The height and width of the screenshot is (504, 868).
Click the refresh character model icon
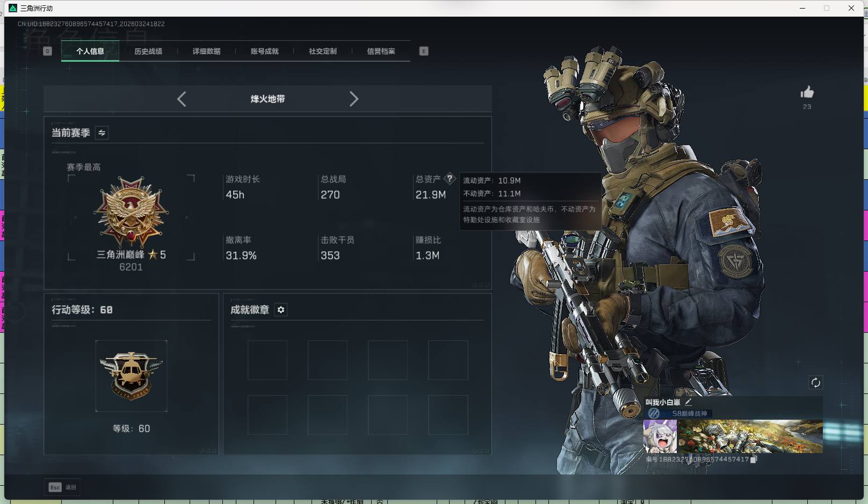pyautogui.click(x=815, y=383)
